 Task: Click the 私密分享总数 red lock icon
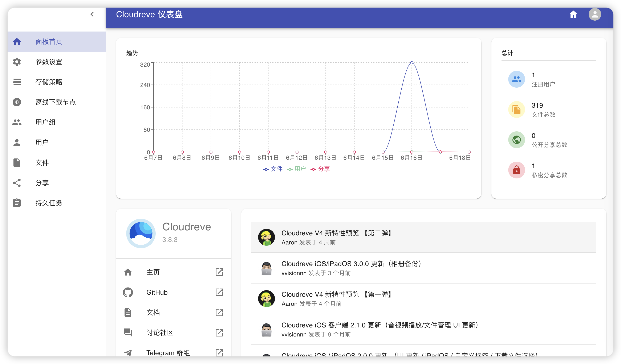point(516,170)
